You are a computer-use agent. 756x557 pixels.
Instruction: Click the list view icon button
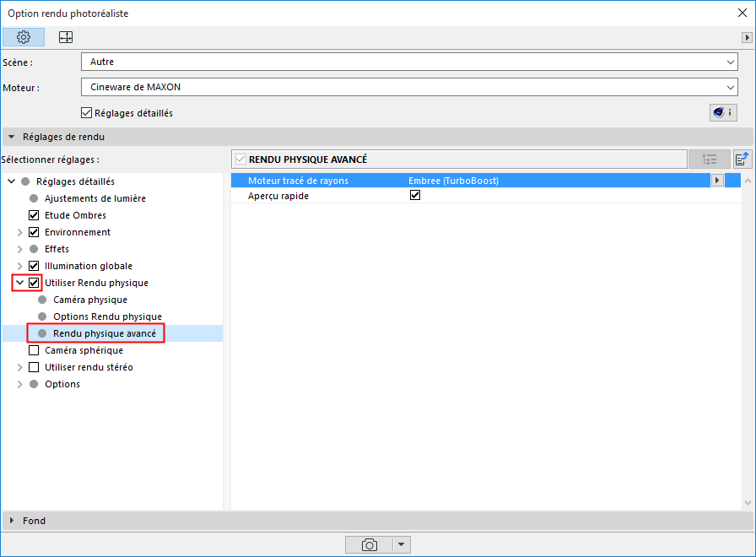710,160
